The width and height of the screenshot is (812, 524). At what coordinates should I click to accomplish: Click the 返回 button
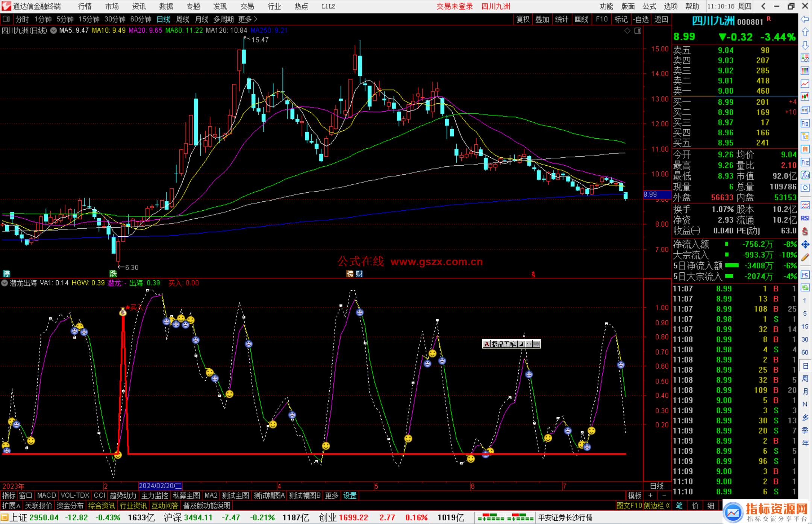(x=661, y=19)
